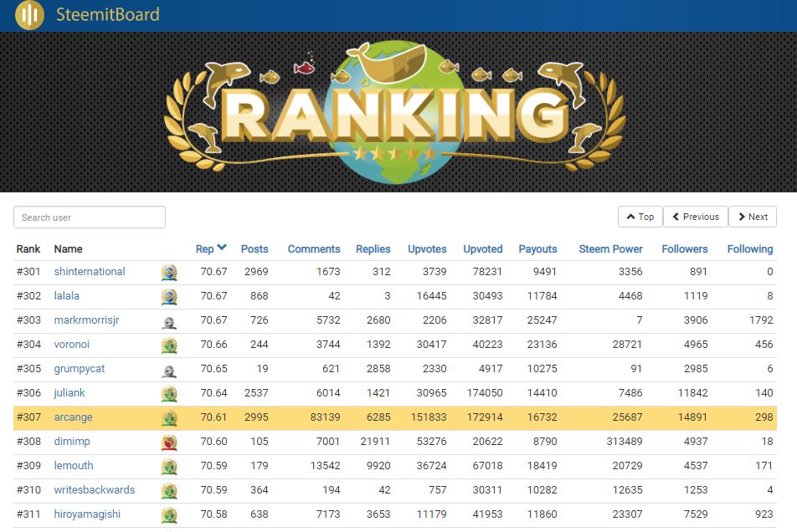Select Posts value 2969 for shinternational
The width and height of the screenshot is (797, 532).
256,272
